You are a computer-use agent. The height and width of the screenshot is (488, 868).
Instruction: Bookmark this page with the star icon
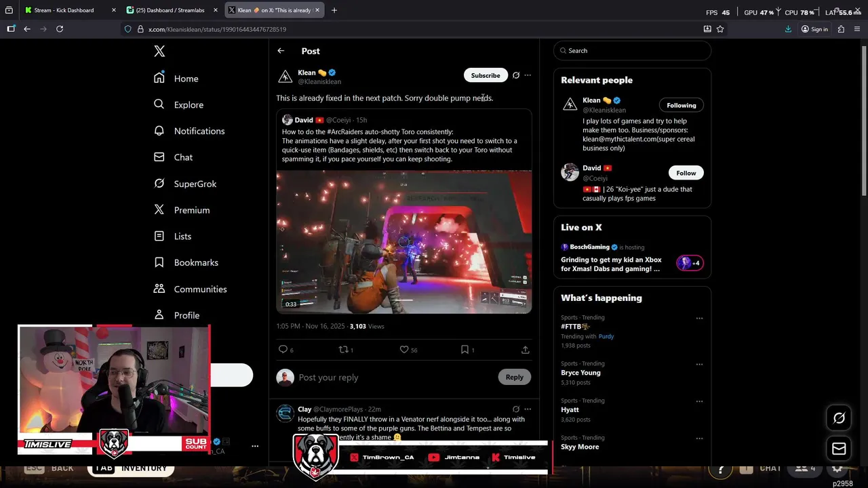(x=720, y=29)
